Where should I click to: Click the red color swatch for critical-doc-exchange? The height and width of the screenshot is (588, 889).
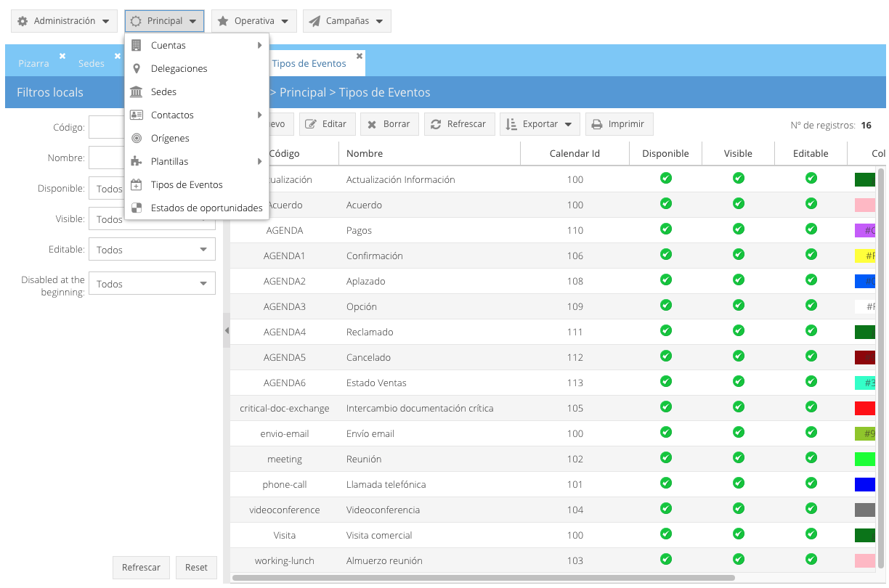tap(864, 408)
